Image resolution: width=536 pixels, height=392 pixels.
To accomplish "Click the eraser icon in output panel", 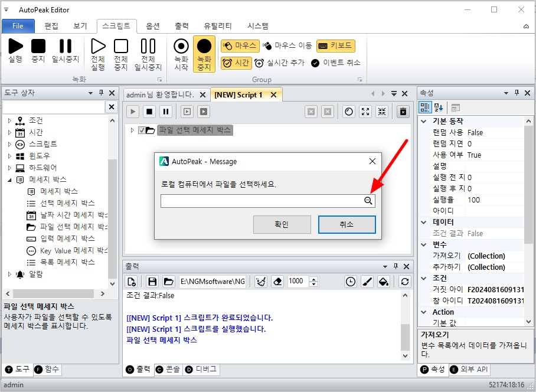I will (x=277, y=282).
